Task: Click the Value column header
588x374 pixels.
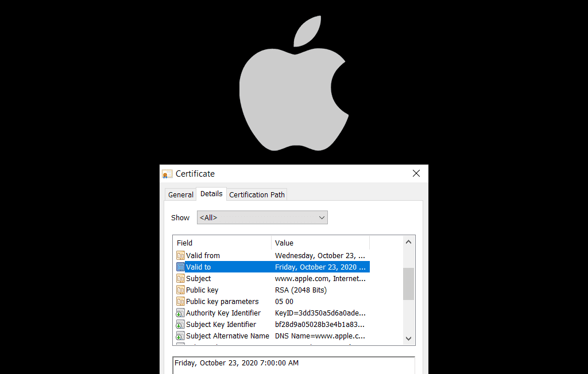Action: tap(320, 243)
